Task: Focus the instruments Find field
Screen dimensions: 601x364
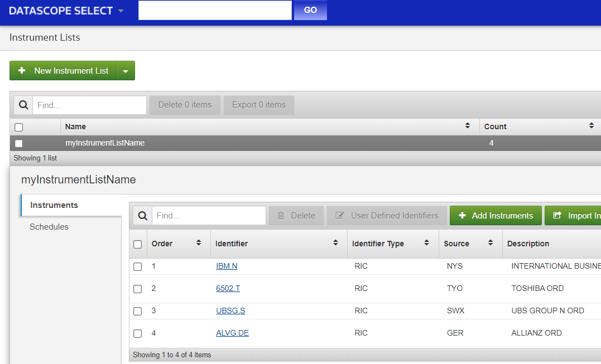Action: (x=209, y=216)
